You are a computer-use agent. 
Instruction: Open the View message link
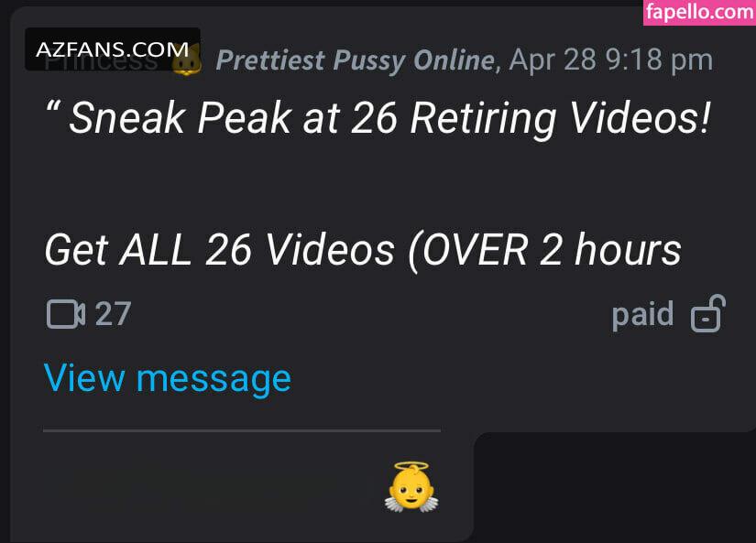click(168, 379)
